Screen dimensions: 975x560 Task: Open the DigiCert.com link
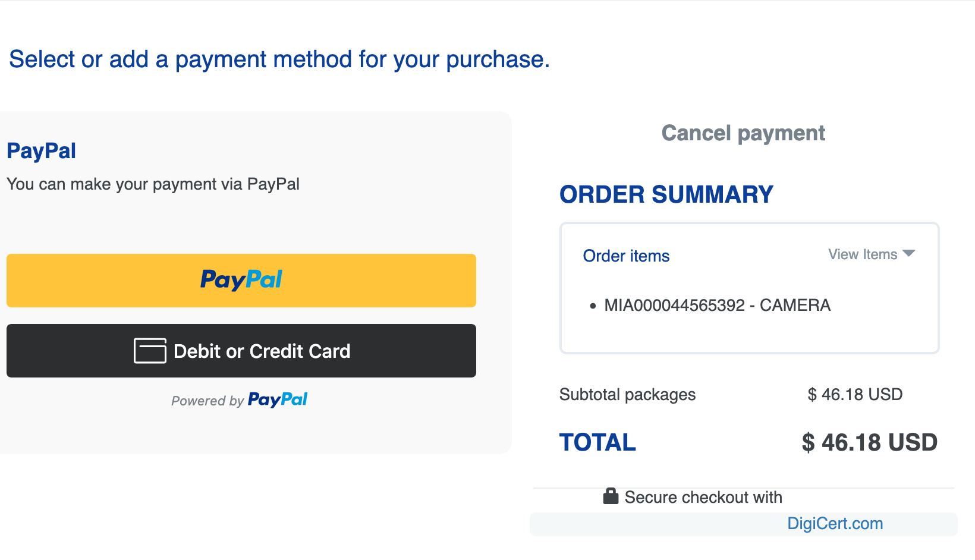(x=835, y=524)
